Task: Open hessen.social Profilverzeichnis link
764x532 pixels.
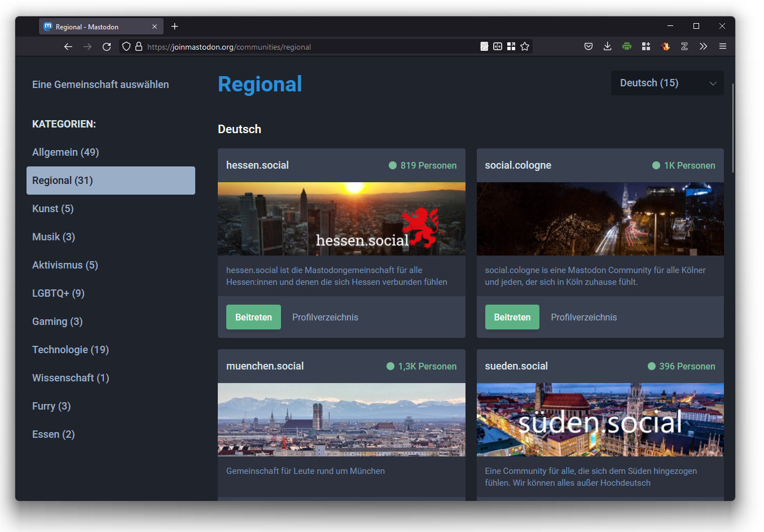Action: coord(325,318)
